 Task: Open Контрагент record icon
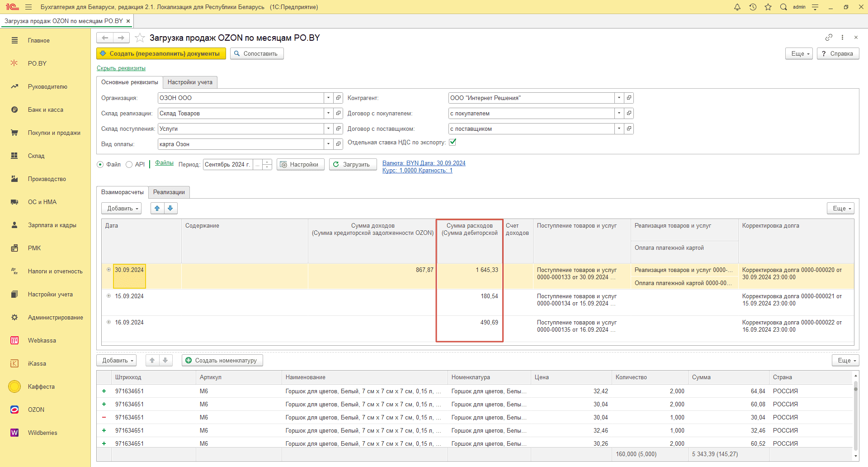pos(629,98)
